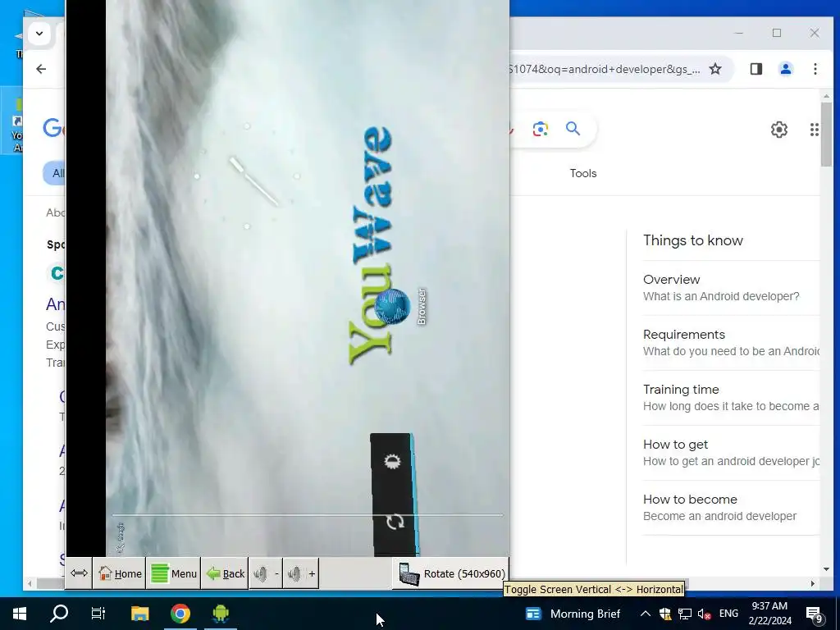
Task: Click the ENG language indicator
Action: point(728,614)
